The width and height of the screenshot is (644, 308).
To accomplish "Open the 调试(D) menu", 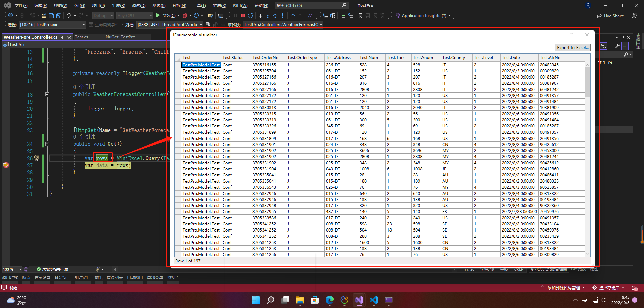I will click(x=139, y=5).
